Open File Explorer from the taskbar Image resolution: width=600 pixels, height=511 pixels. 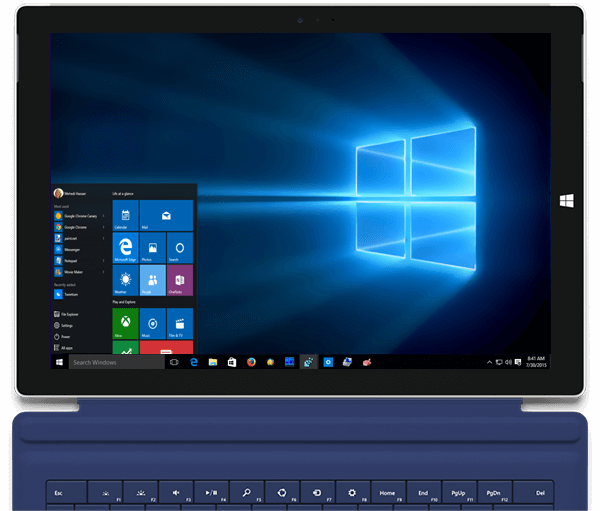213,362
